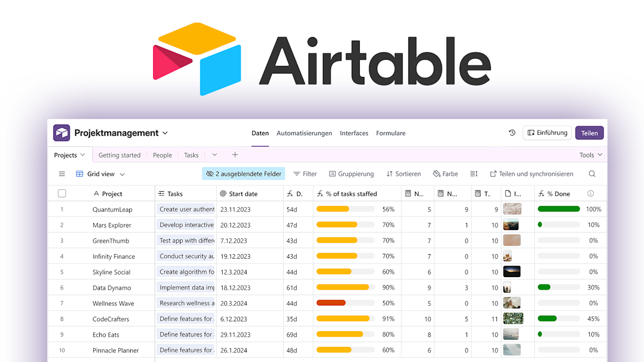Click the D. formula column header
Viewport: 644px width, 362px height.
point(298,194)
